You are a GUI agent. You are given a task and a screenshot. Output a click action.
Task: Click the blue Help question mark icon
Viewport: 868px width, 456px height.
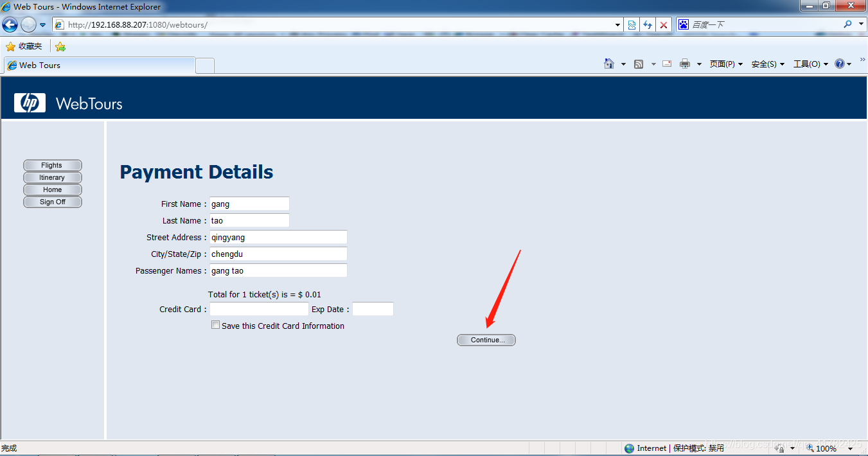tap(840, 64)
